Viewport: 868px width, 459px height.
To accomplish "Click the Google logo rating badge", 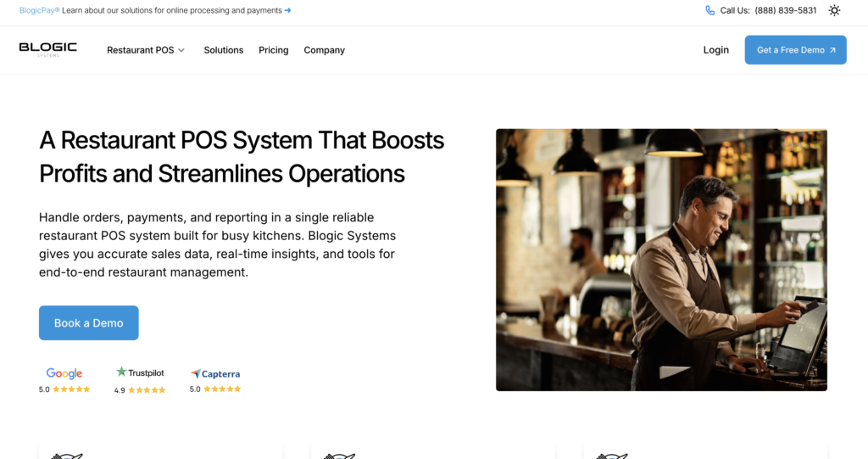I will point(64,373).
